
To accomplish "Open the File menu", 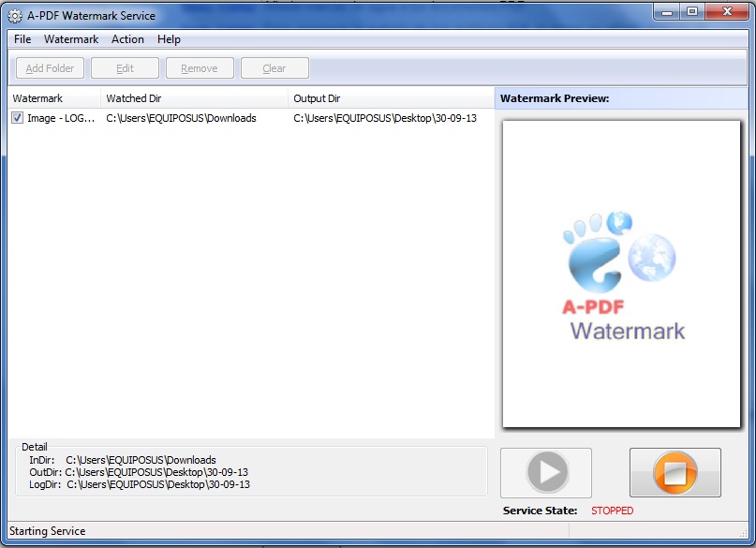I will [x=22, y=39].
